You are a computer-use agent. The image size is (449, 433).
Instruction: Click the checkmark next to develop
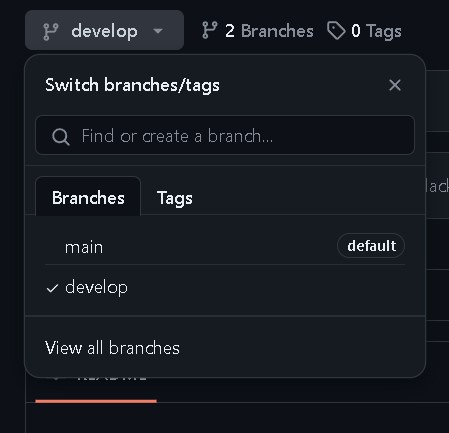pyautogui.click(x=52, y=288)
